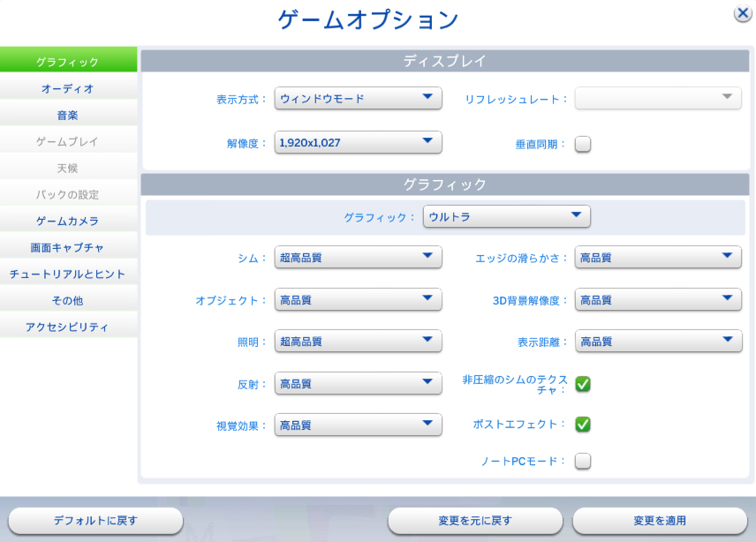This screenshot has height=542, width=756.
Task: Open the ゲームカメラ settings tab
Action: [x=68, y=221]
